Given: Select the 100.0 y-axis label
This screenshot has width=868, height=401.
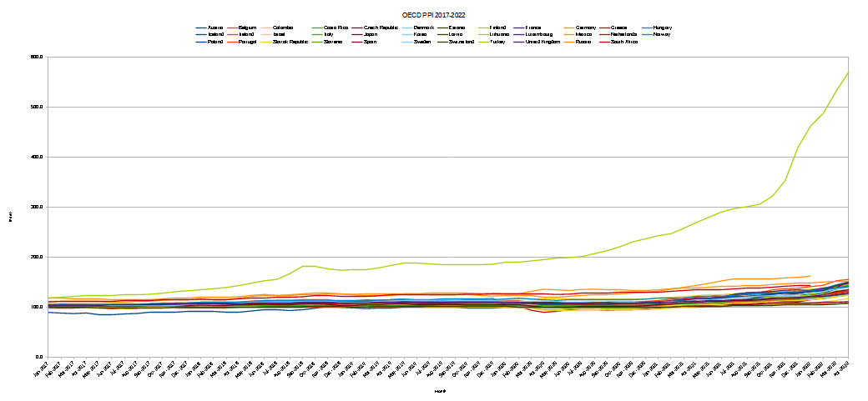Looking at the screenshot, I should [x=37, y=308].
